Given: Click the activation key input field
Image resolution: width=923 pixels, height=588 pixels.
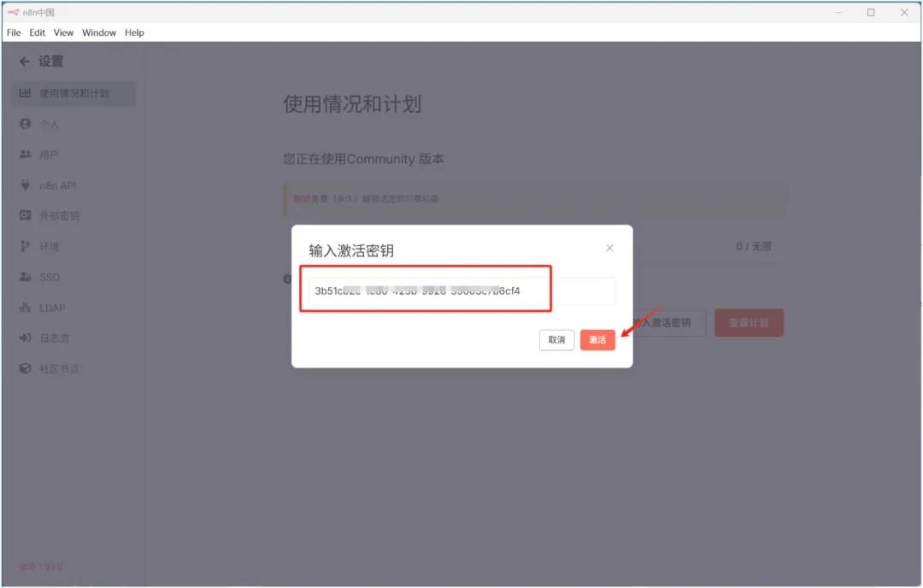Looking at the screenshot, I should point(461,291).
